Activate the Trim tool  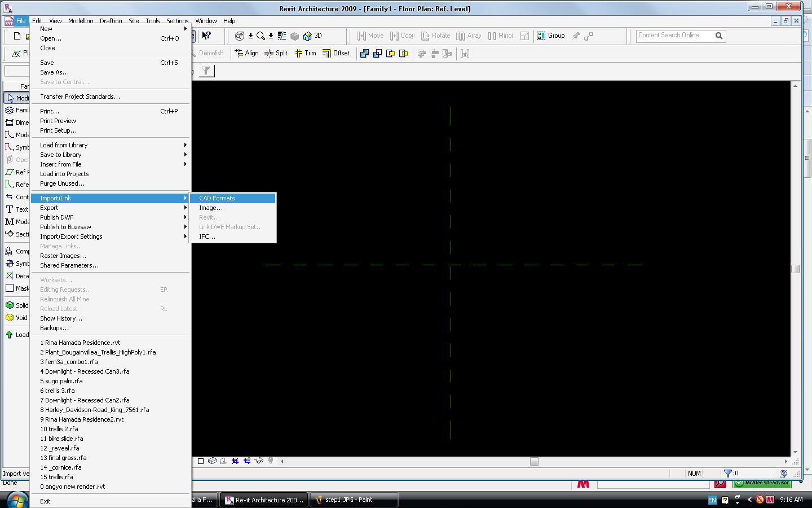click(x=305, y=53)
